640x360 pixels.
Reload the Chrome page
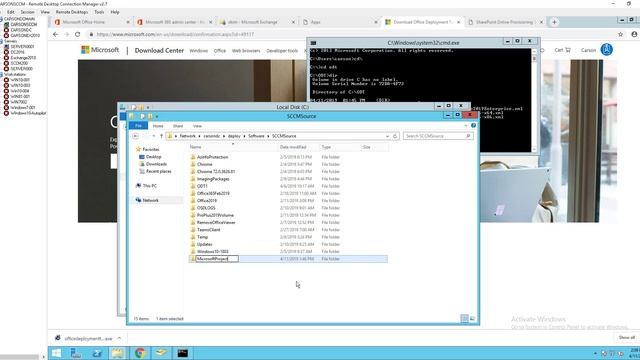(77, 35)
